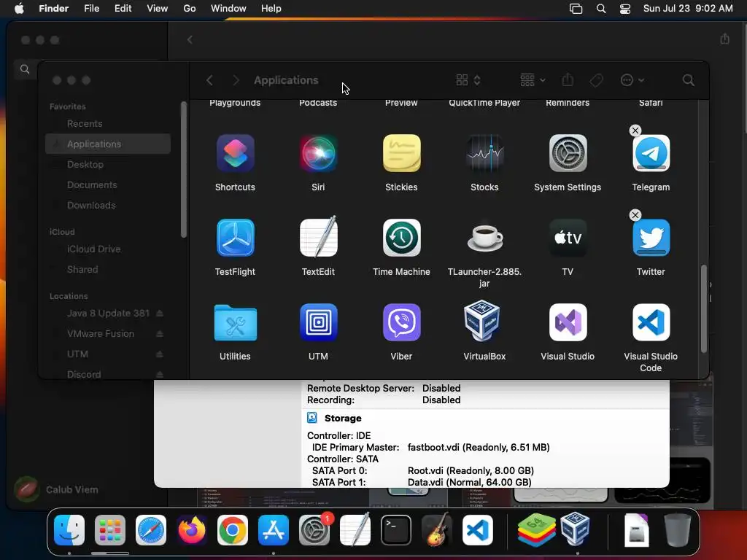Open Time Machine app

(x=402, y=238)
